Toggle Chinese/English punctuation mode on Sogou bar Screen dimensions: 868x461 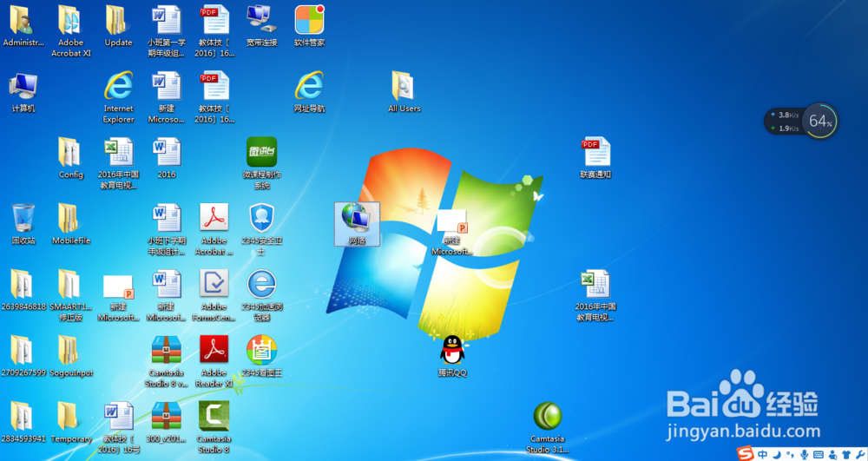pyautogui.click(x=790, y=454)
